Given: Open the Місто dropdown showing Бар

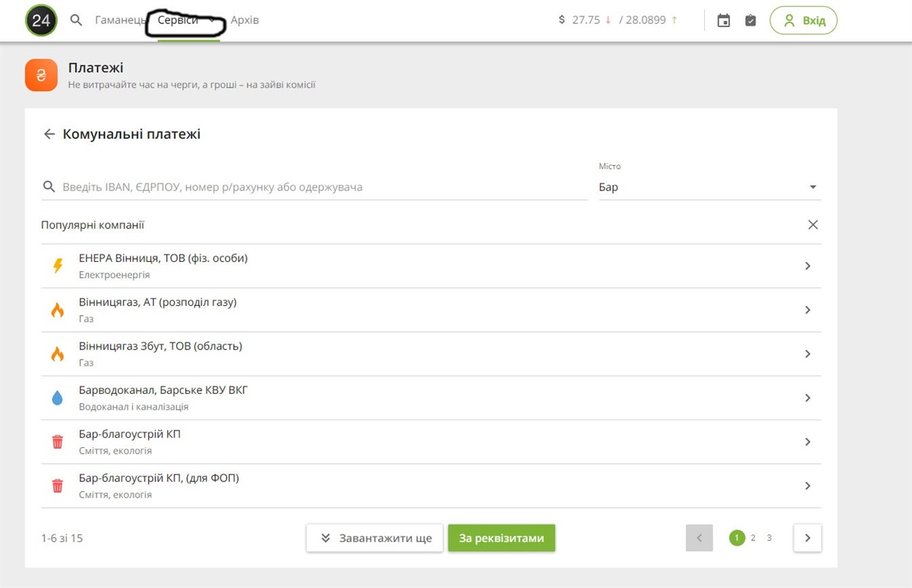Looking at the screenshot, I should [x=710, y=187].
